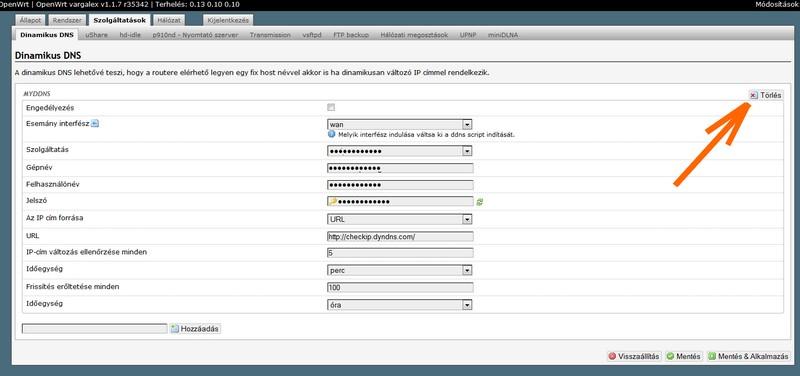Delete the MYDDNS entry with Törlés
The width and height of the screenshot is (800, 376).
(765, 95)
